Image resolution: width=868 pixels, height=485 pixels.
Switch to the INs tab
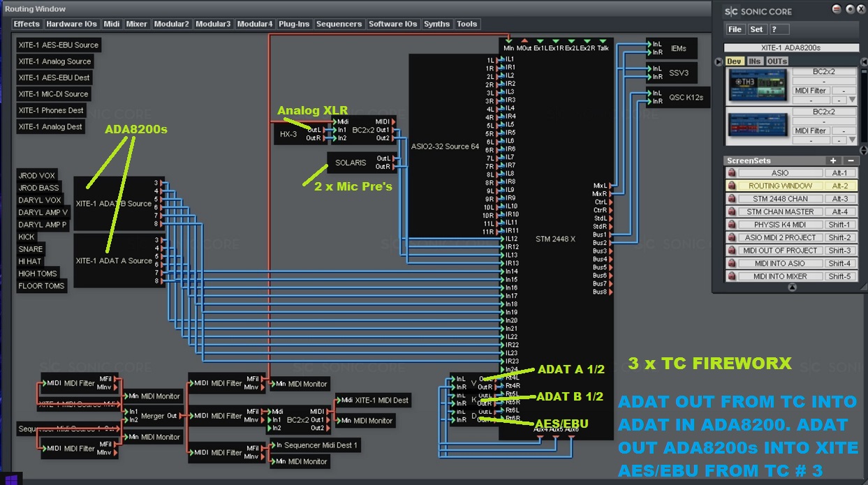coord(755,61)
